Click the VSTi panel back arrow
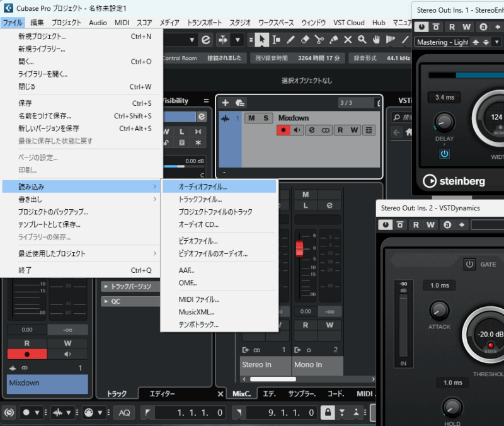Screen dimensions: 504x426 397,132
